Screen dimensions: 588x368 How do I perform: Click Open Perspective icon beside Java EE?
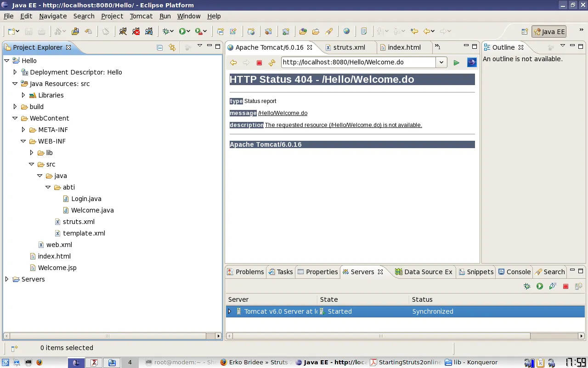click(525, 32)
